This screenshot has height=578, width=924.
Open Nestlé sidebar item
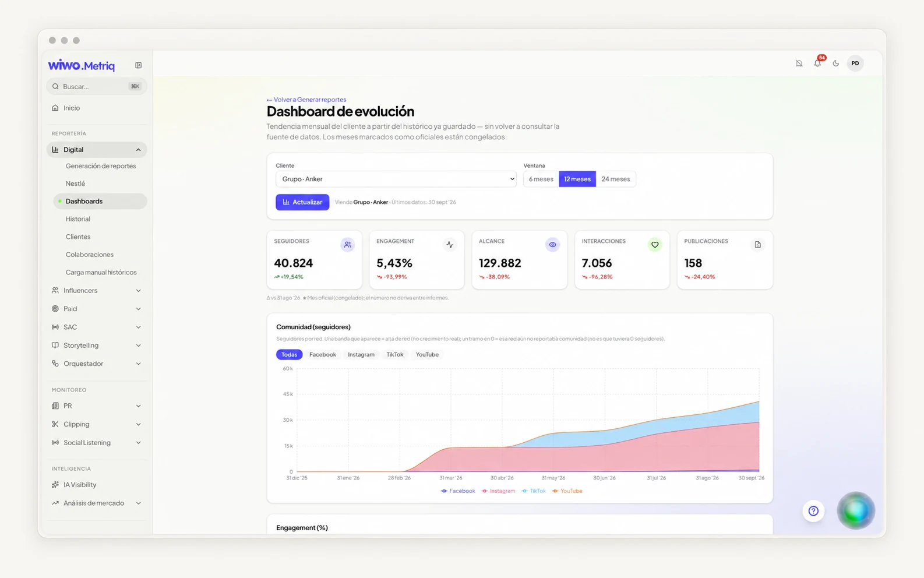click(x=100, y=184)
